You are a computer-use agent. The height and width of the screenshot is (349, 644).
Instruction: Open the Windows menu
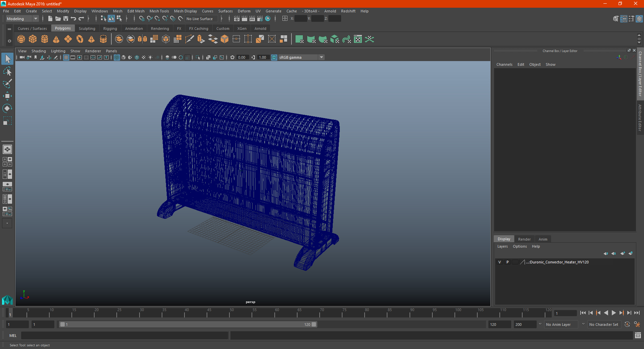coord(100,11)
